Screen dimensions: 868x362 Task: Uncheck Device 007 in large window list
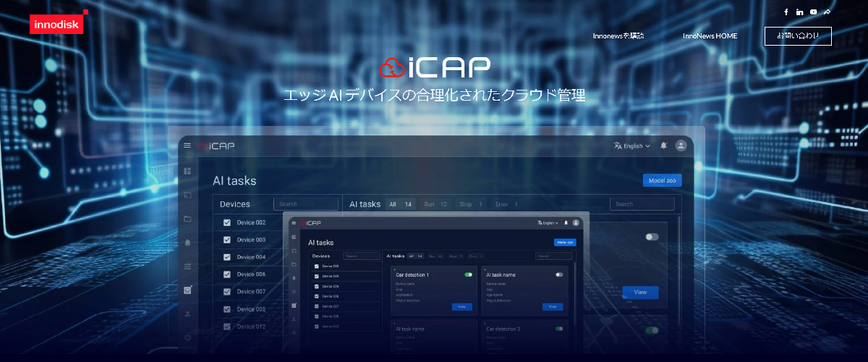pos(227,292)
